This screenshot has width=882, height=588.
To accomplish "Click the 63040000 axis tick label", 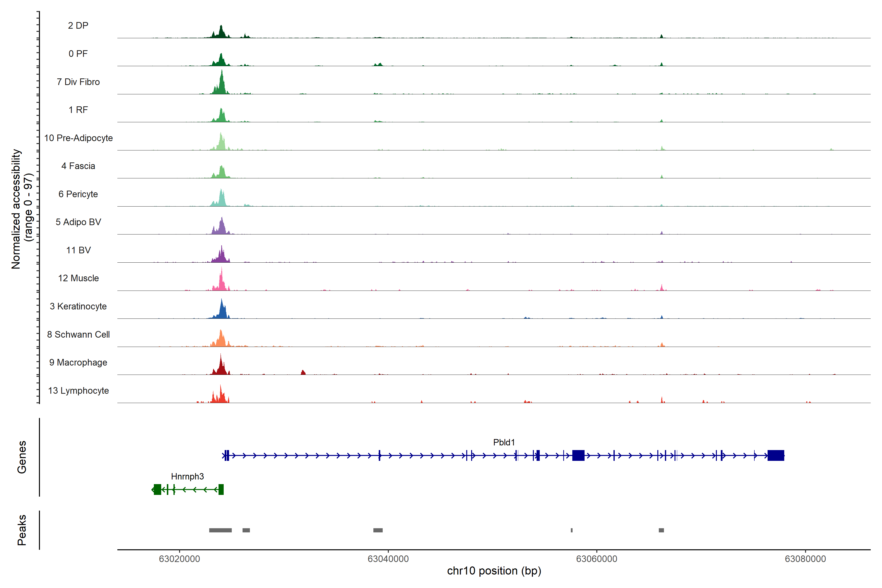I will 388,559.
